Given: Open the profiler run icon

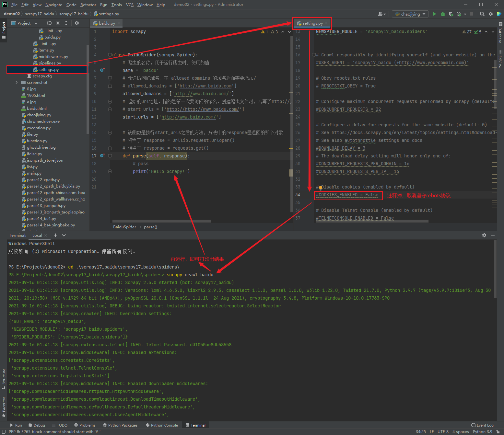Looking at the screenshot, I should (459, 14).
